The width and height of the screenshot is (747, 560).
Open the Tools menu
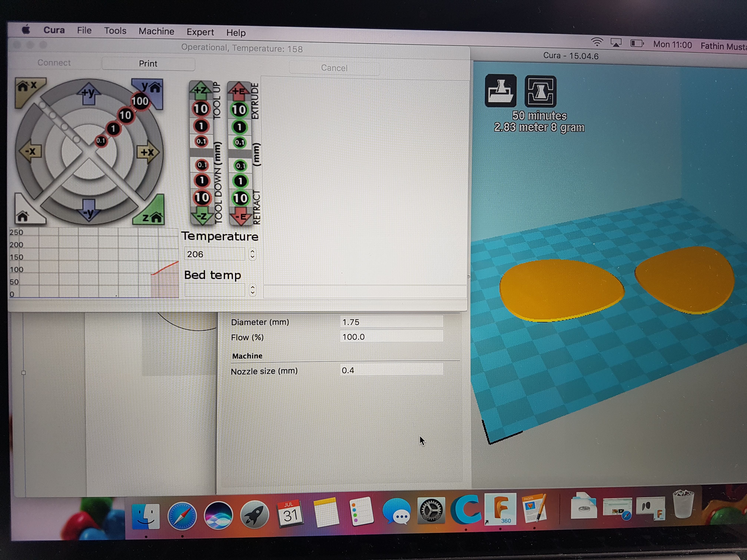pyautogui.click(x=115, y=31)
